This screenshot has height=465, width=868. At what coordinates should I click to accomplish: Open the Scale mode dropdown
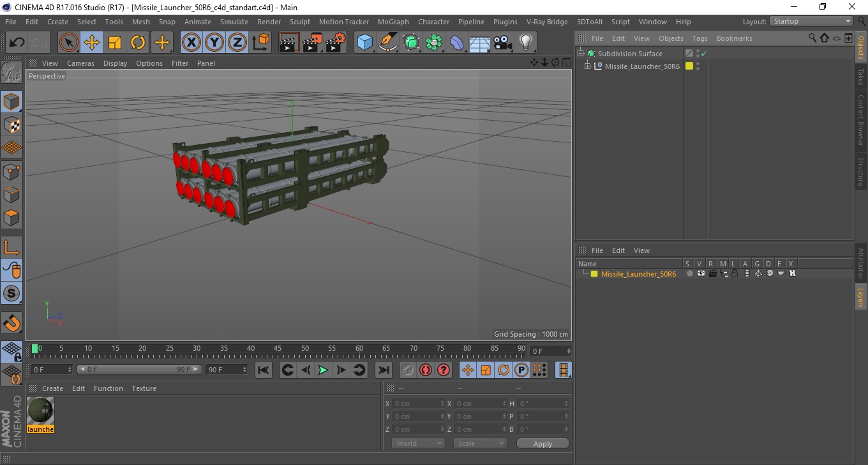pos(480,443)
